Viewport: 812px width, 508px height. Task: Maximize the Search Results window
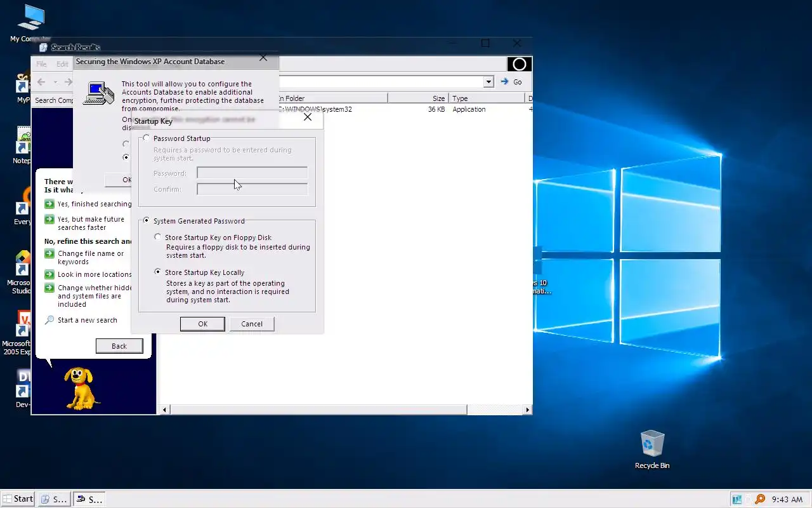point(485,43)
